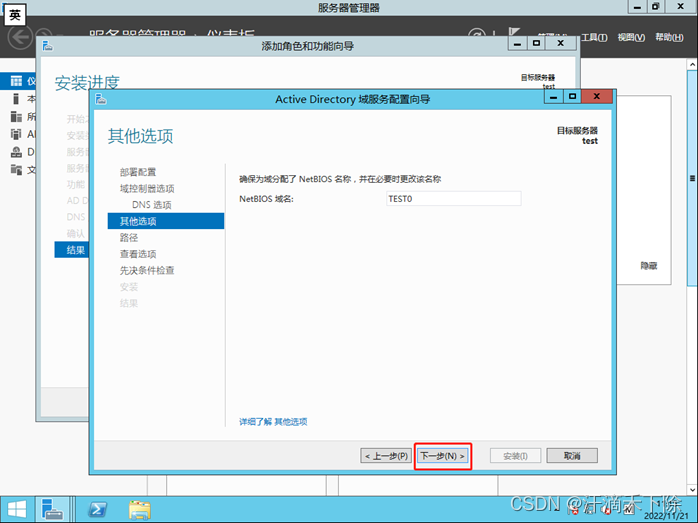Click the Server Manager refresh icon
The width and height of the screenshot is (698, 523).
(477, 34)
